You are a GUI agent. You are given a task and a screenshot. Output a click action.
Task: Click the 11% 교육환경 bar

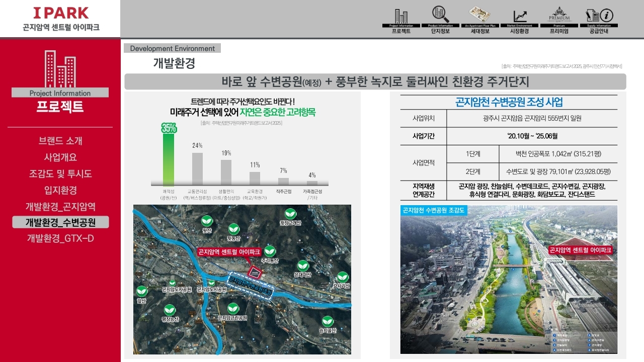(x=255, y=178)
